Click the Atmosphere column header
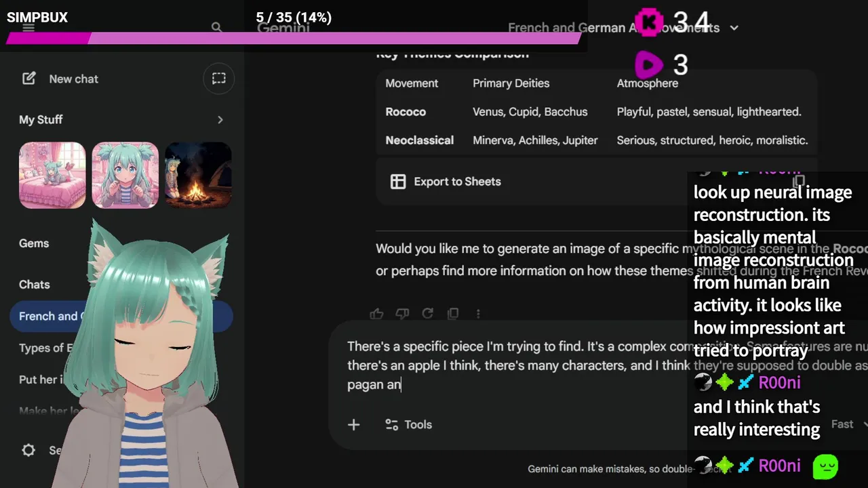 (647, 83)
